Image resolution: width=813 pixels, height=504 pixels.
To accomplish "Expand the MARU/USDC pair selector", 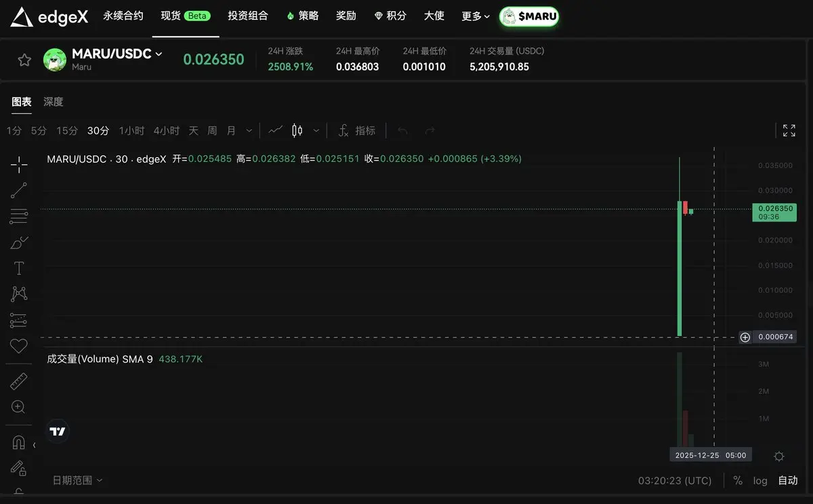I will point(159,54).
